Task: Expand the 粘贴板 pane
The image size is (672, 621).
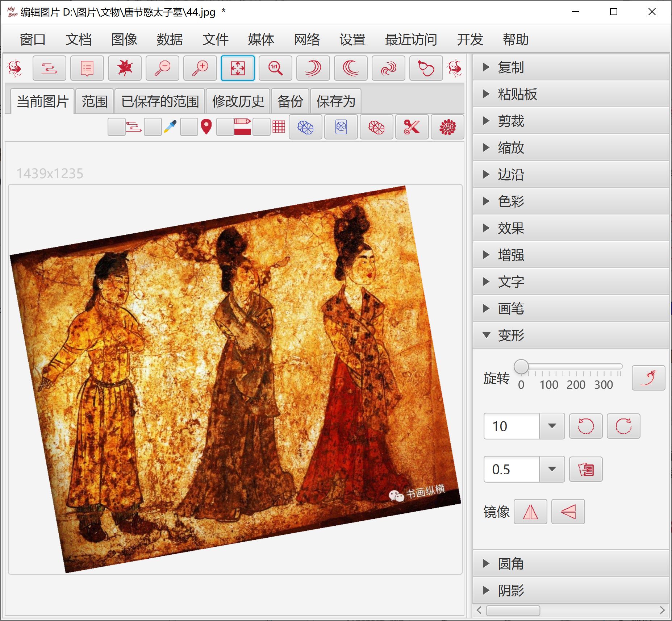Action: [571, 94]
